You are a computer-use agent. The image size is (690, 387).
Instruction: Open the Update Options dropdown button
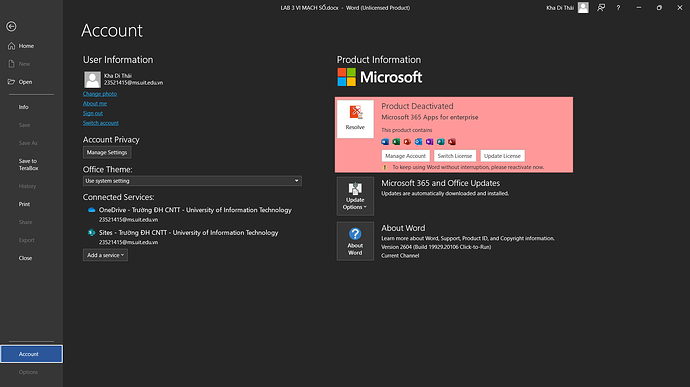[x=355, y=196]
